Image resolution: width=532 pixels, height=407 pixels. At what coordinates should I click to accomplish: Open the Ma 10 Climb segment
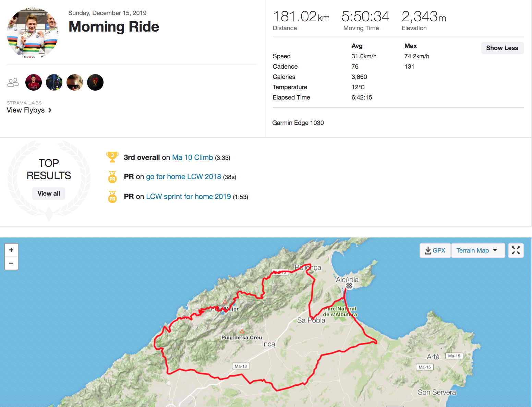click(x=192, y=158)
